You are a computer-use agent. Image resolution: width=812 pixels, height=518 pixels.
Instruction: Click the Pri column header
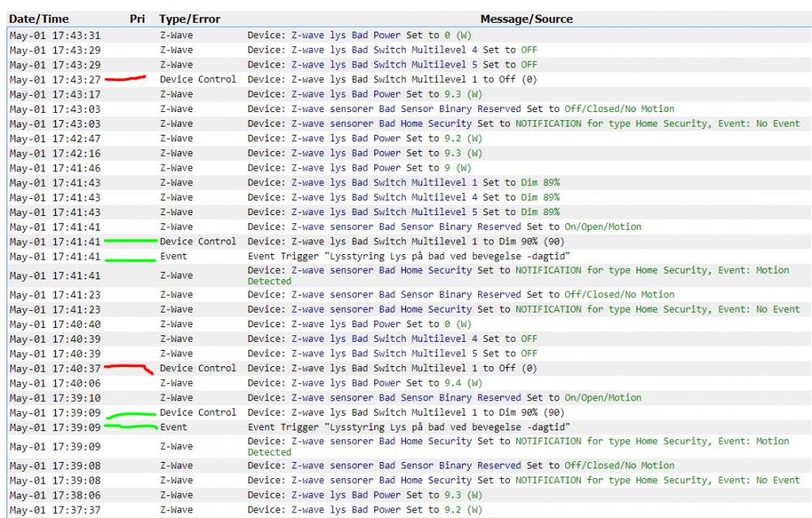point(136,19)
